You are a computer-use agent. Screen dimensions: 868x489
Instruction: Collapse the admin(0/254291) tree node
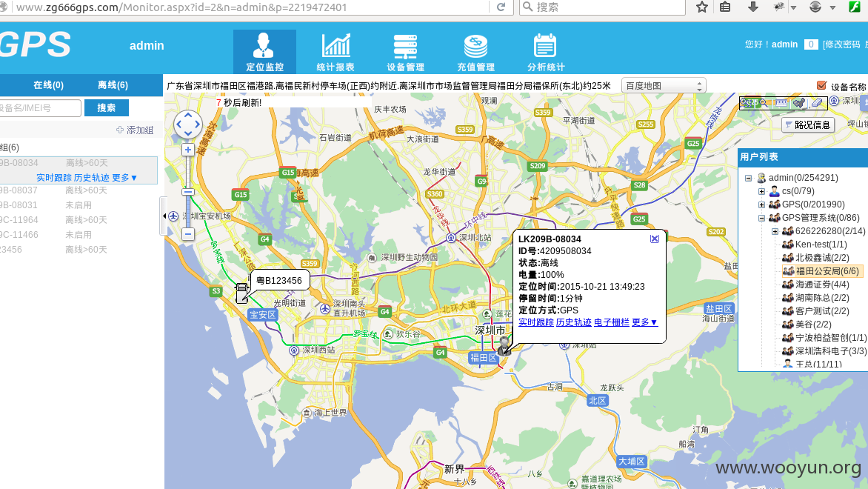coord(749,178)
